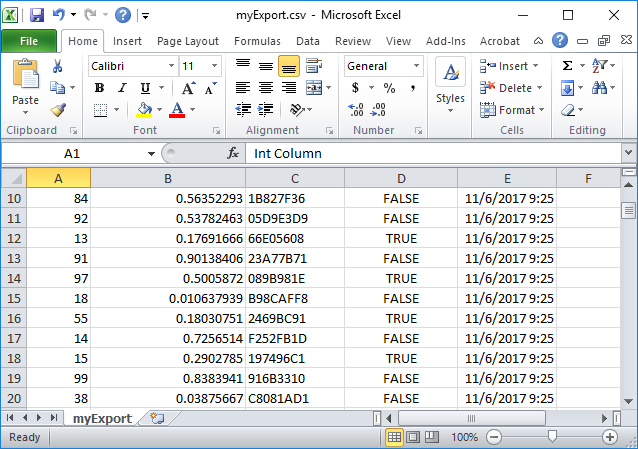Click the Increase Indent icon
This screenshot has height=449, width=638.
point(266,110)
